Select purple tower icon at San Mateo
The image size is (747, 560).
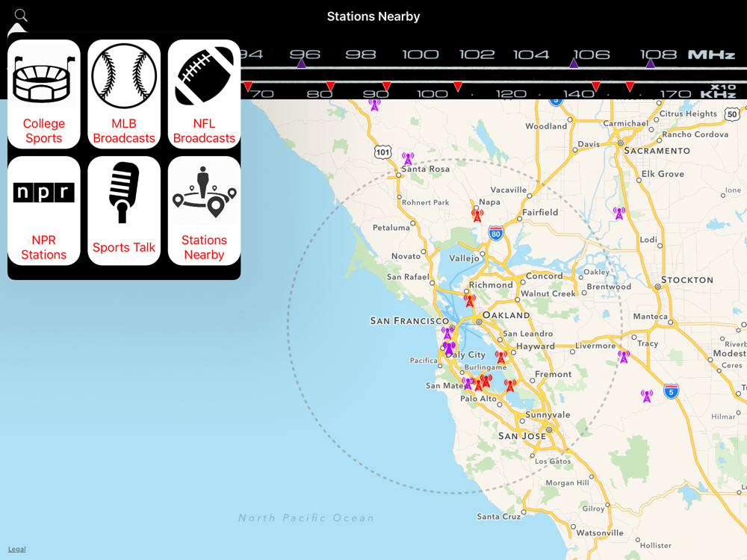pyautogui.click(x=468, y=383)
